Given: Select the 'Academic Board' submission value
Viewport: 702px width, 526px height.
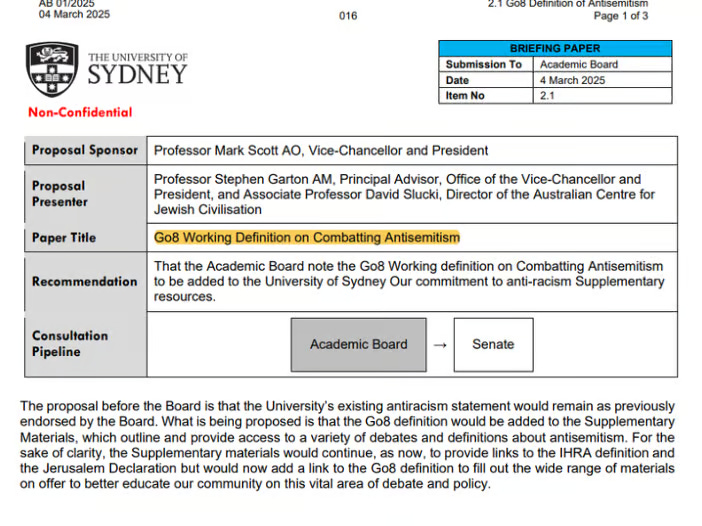Looking at the screenshot, I should [x=578, y=64].
